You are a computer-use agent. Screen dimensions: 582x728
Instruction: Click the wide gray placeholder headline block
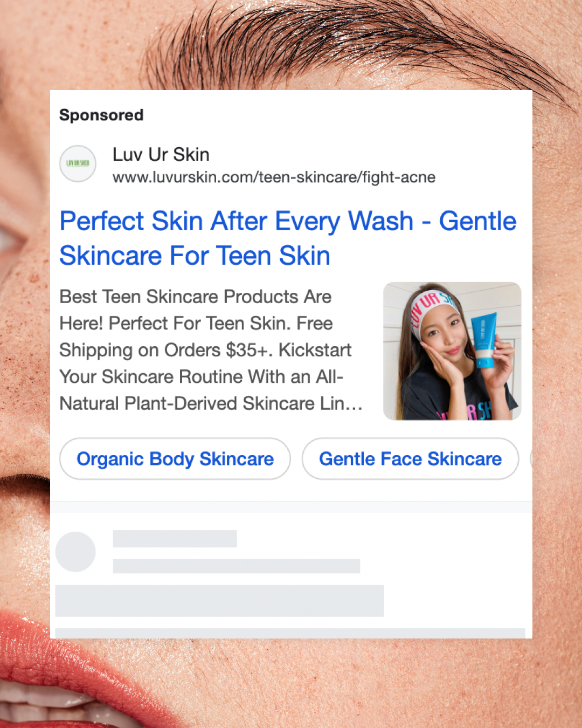(219, 601)
